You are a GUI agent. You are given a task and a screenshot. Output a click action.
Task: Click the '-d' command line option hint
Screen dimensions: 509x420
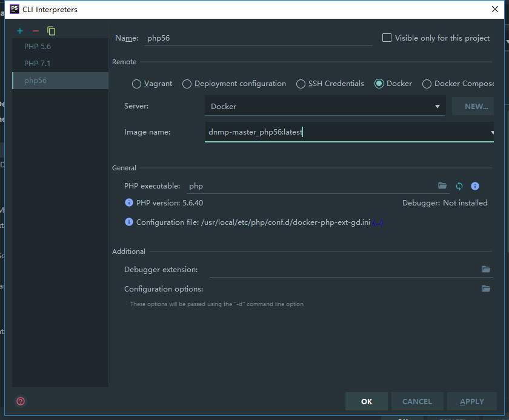pyautogui.click(x=217, y=304)
